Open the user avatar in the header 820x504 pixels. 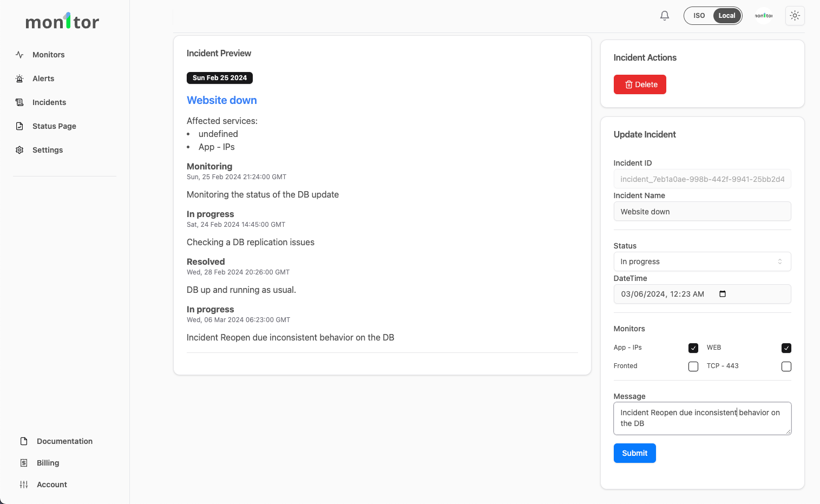pos(764,16)
